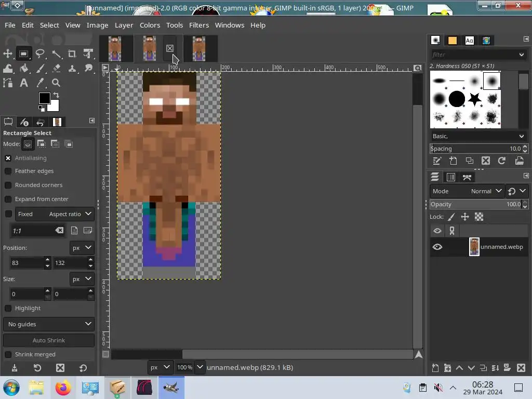Image resolution: width=532 pixels, height=399 pixels.
Task: Select the Color Picker tool
Action: 40,83
